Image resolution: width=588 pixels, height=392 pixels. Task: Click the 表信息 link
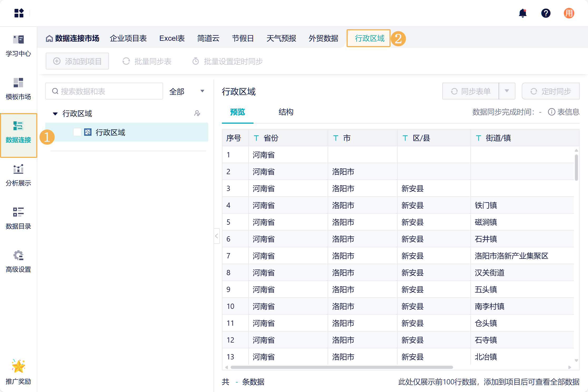click(x=564, y=112)
